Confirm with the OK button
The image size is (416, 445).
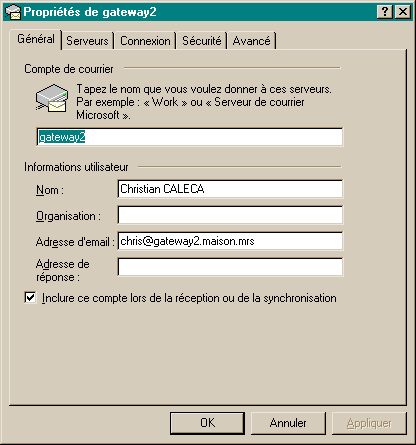pyautogui.click(x=207, y=423)
